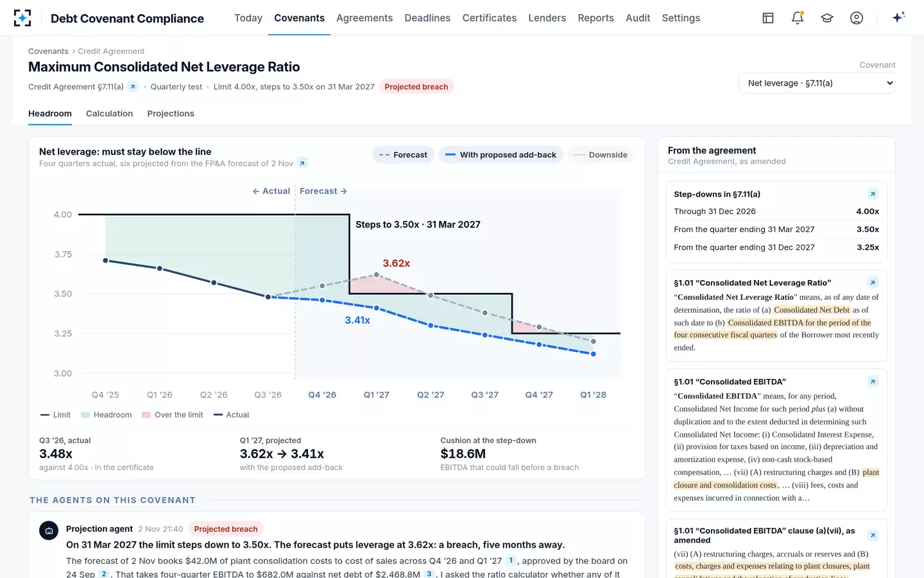Open the Lenders menu

(x=547, y=18)
